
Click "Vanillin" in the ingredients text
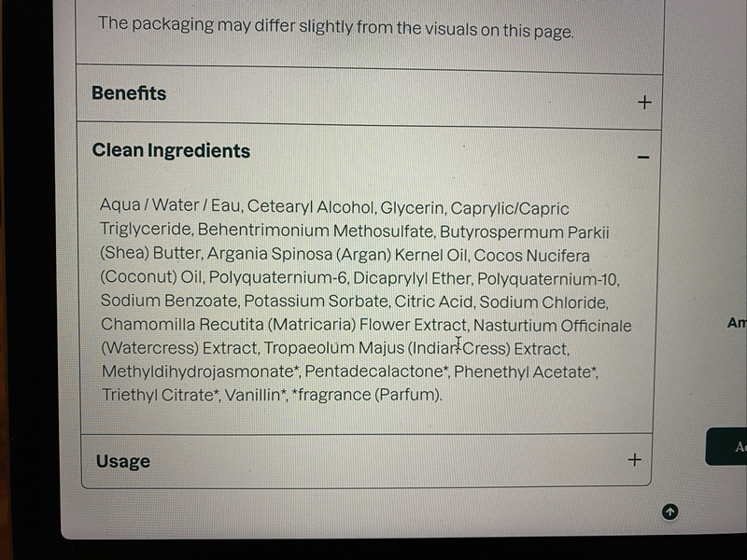pos(255,396)
